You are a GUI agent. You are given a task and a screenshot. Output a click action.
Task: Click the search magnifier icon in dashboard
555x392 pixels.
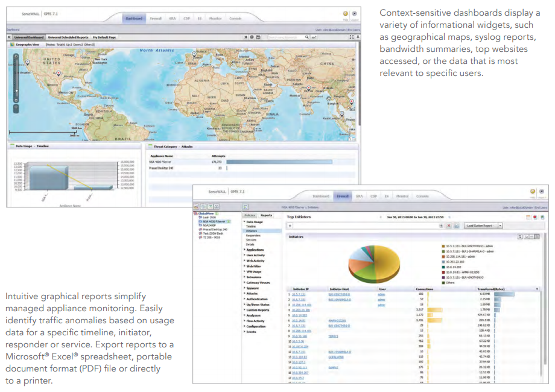[307, 37]
